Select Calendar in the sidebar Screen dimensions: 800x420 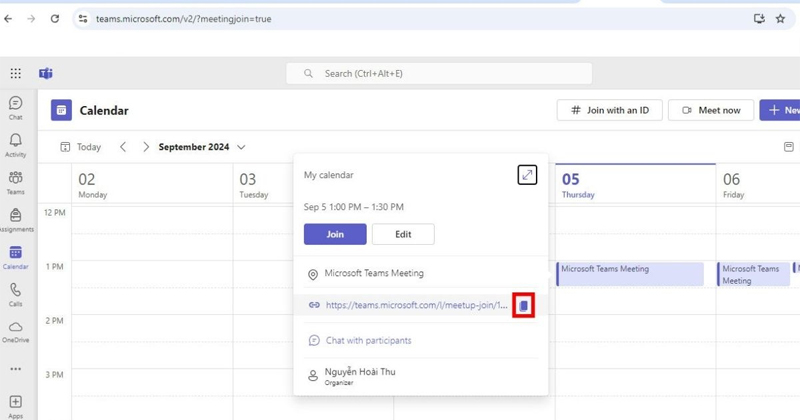click(x=15, y=258)
